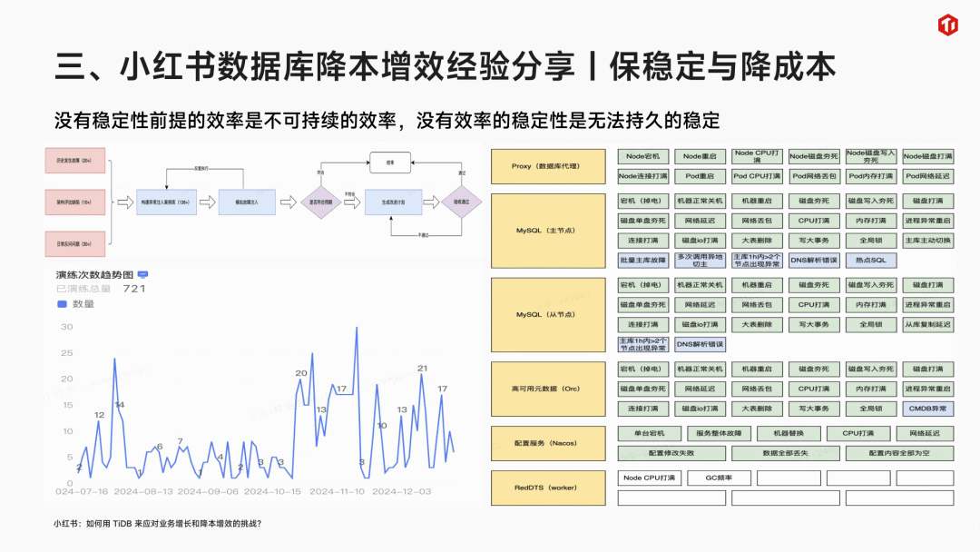The height and width of the screenshot is (552, 980).
Task: Click the 配置修改失败 cell
Action: point(671,453)
